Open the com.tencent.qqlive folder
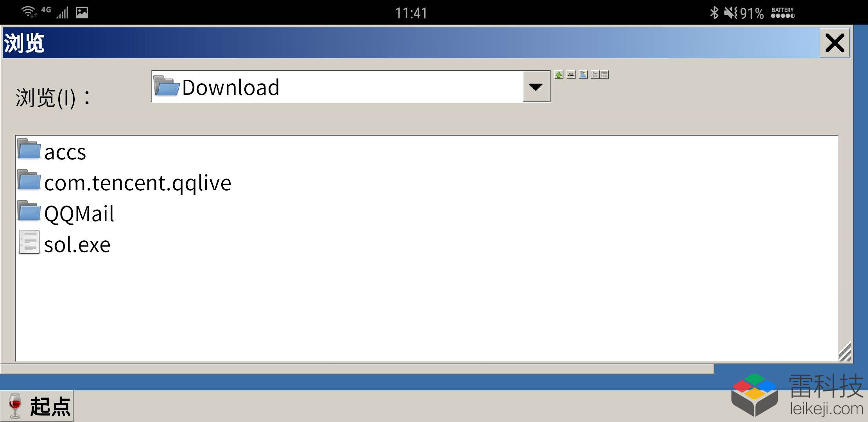The image size is (868, 422). point(137,182)
